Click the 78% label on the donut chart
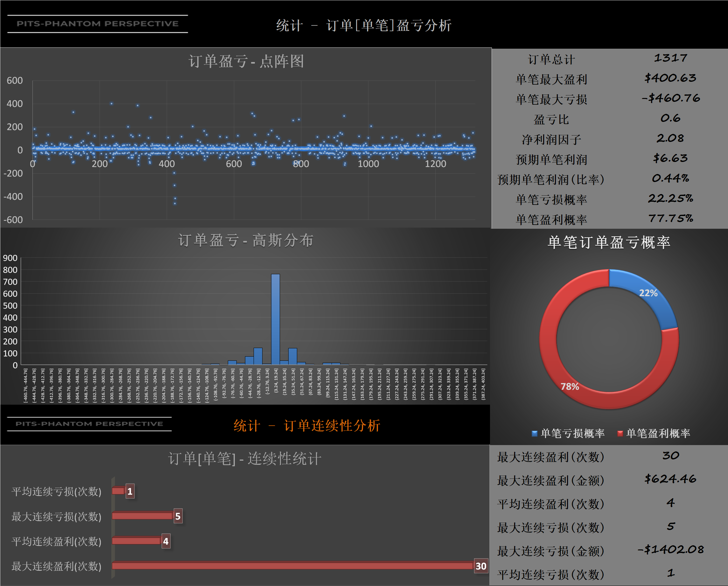Viewport: 728px width, 586px height. coord(570,387)
